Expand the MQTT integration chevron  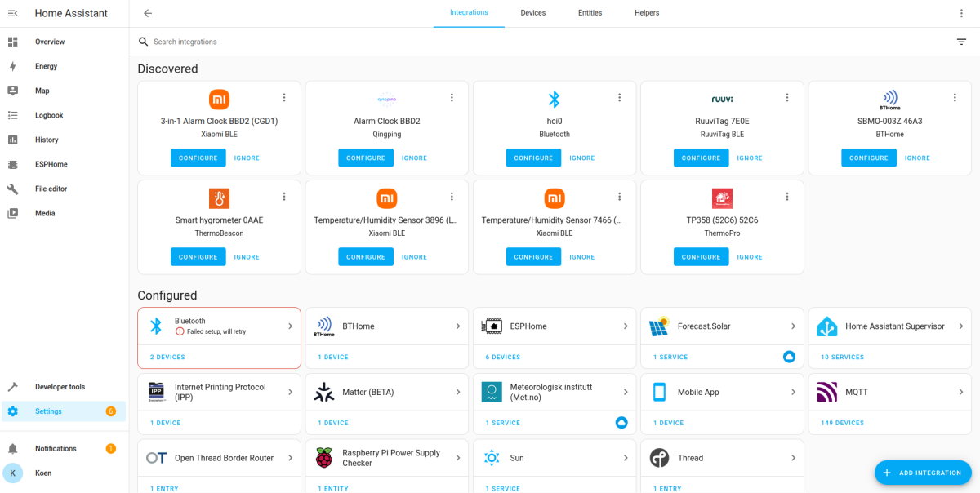[x=961, y=393]
